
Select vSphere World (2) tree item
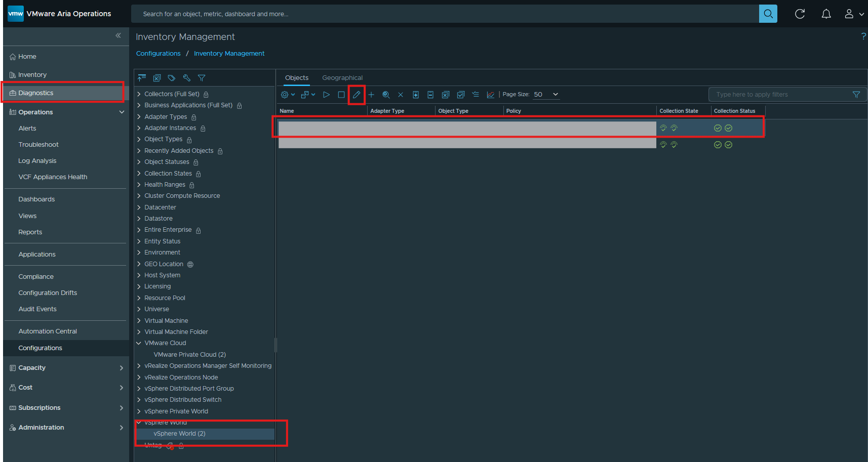coord(180,434)
